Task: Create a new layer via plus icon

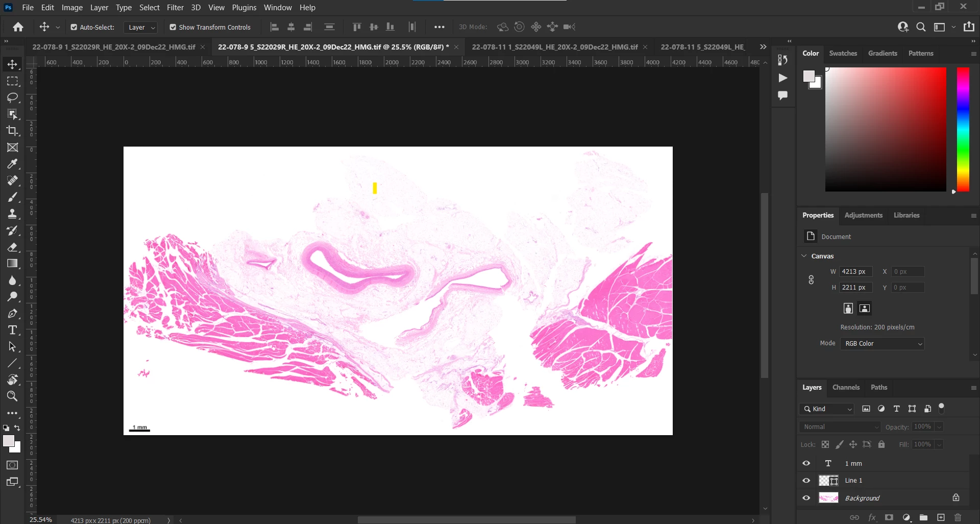Action: coord(941,517)
